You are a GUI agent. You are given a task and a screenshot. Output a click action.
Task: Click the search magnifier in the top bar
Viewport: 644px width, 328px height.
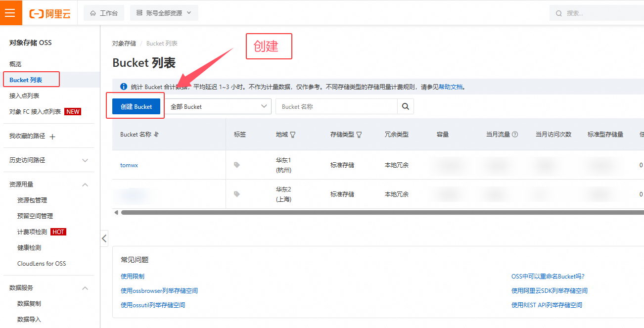[559, 13]
